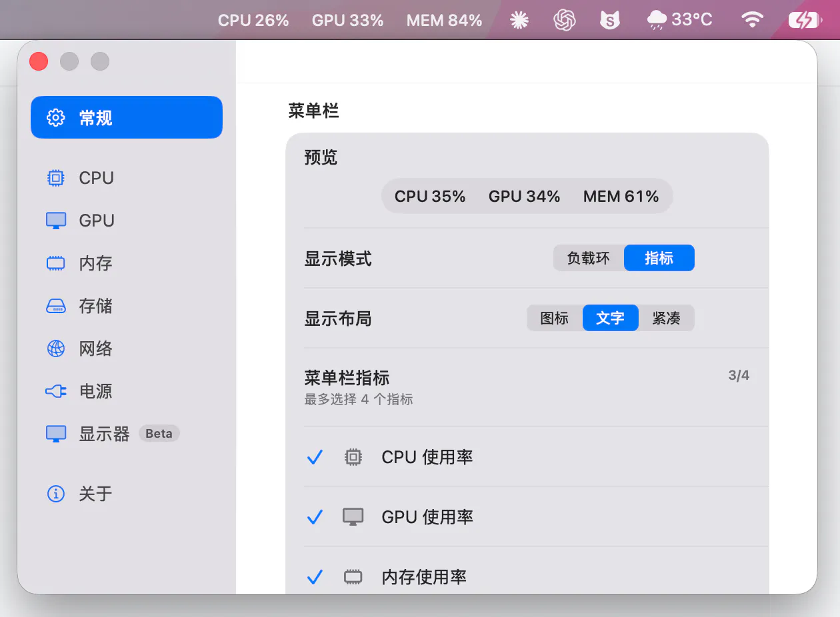
Task: Click the 菜单栏指标 heading
Action: tap(347, 378)
